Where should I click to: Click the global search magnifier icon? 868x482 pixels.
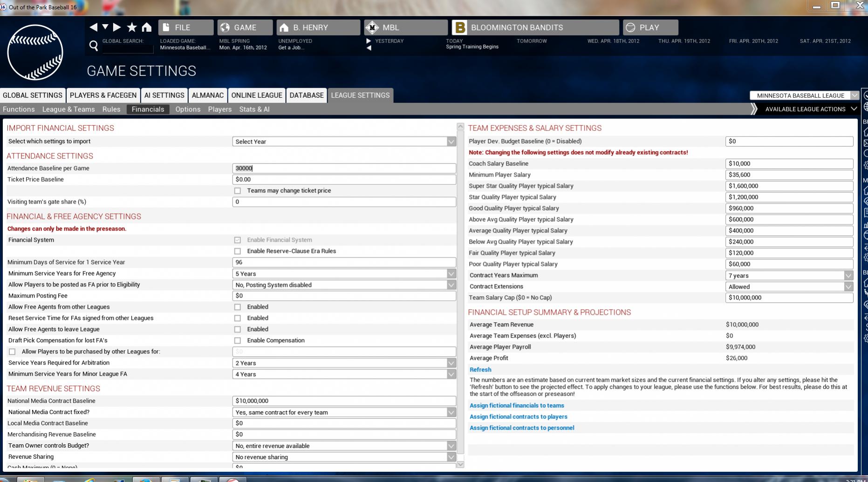(x=94, y=46)
